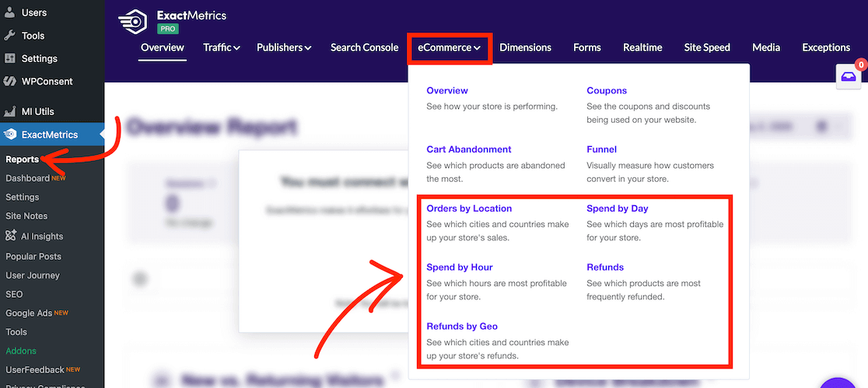
Task: Open the Dimensions tab
Action: 525,47
